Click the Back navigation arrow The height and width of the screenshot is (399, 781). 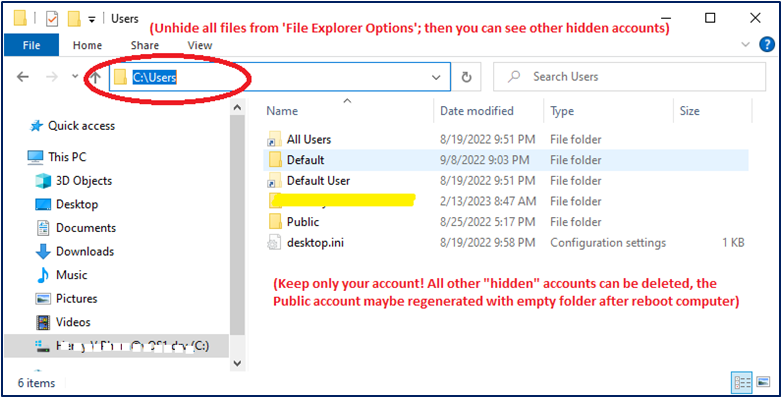click(x=23, y=77)
